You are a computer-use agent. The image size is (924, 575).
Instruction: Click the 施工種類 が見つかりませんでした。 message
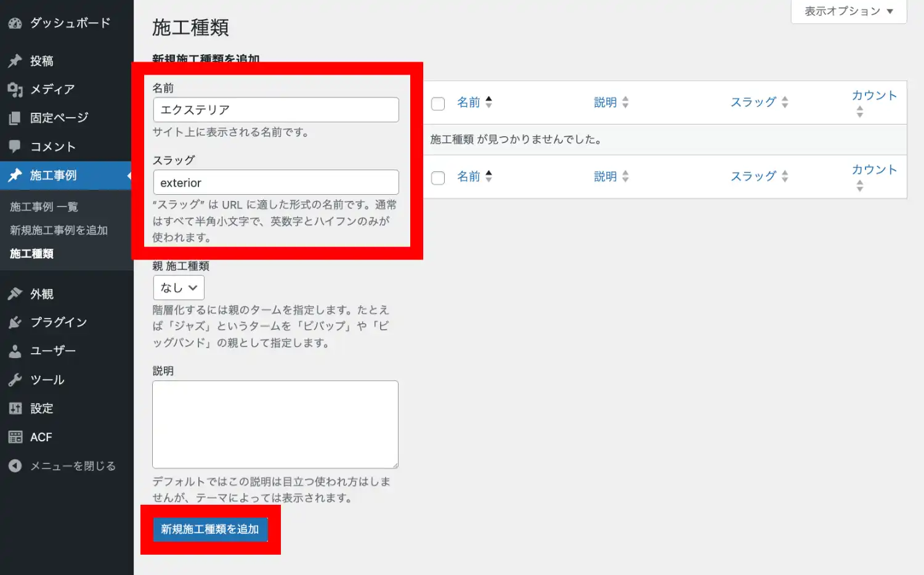[x=516, y=139]
